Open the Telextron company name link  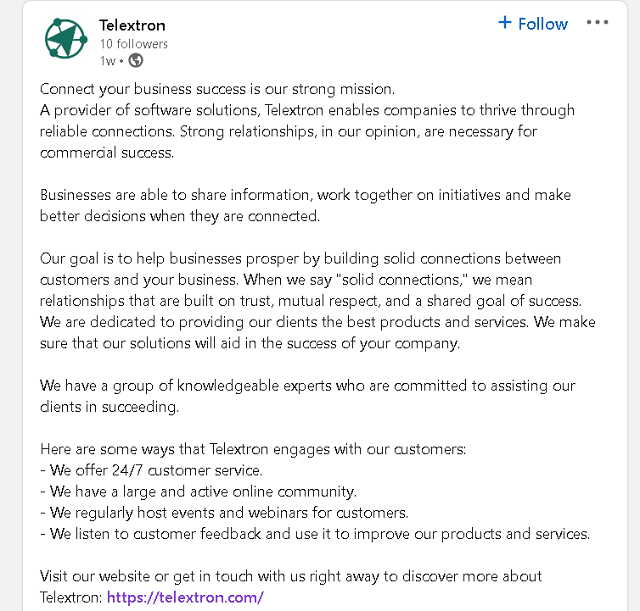click(132, 25)
